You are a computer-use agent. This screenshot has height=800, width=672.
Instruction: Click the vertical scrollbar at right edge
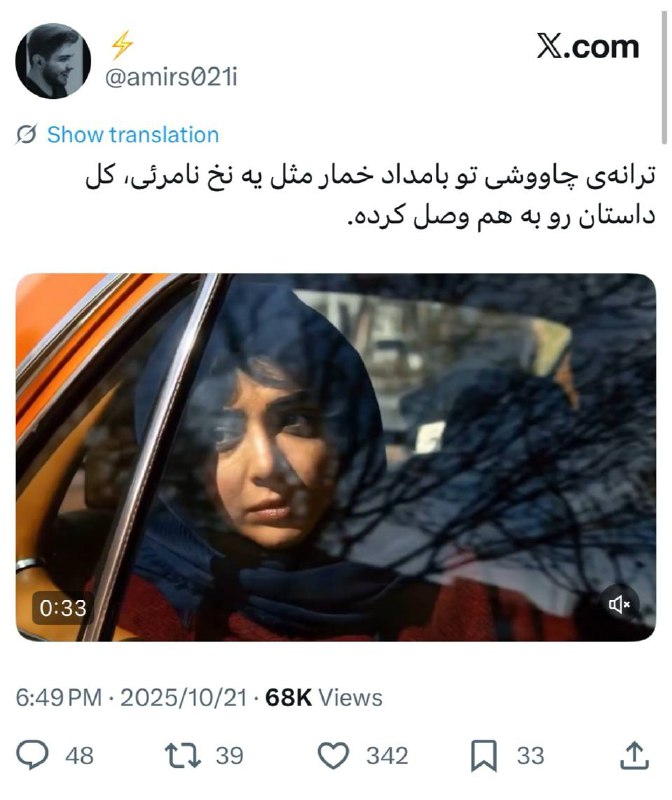[x=664, y=78]
